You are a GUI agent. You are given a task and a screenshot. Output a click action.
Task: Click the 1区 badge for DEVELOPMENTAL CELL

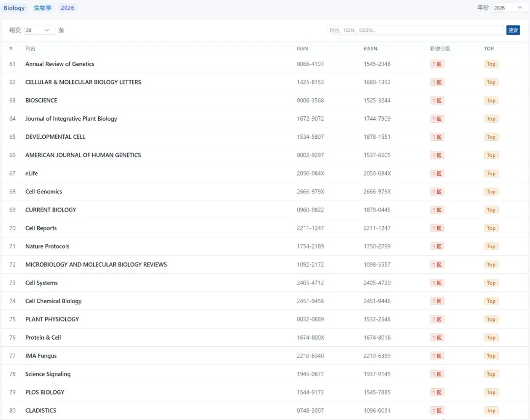point(437,137)
